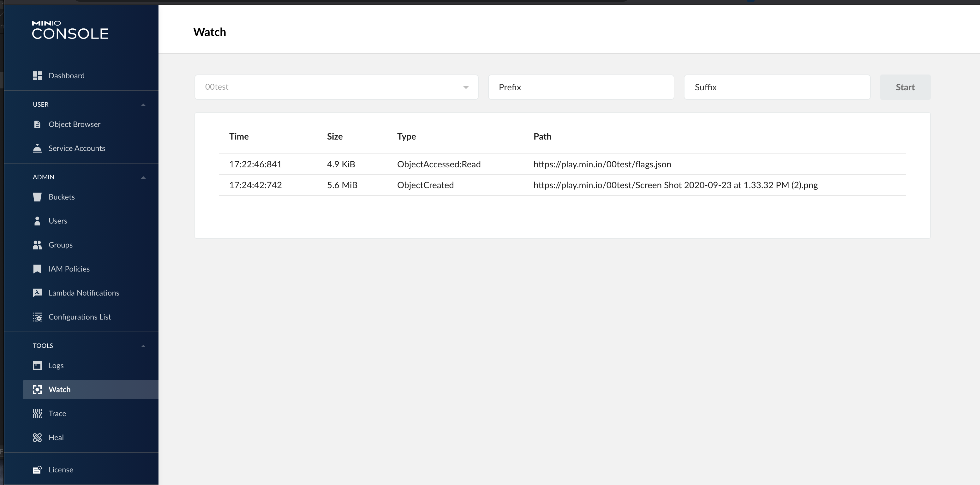Image resolution: width=980 pixels, height=485 pixels.
Task: Click the Type column header
Action: 406,136
